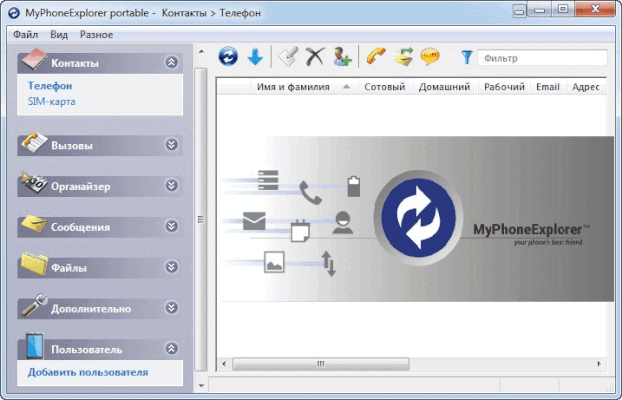Click the Refresh sync toolbar icon
This screenshot has height=400, width=622.
click(x=228, y=56)
